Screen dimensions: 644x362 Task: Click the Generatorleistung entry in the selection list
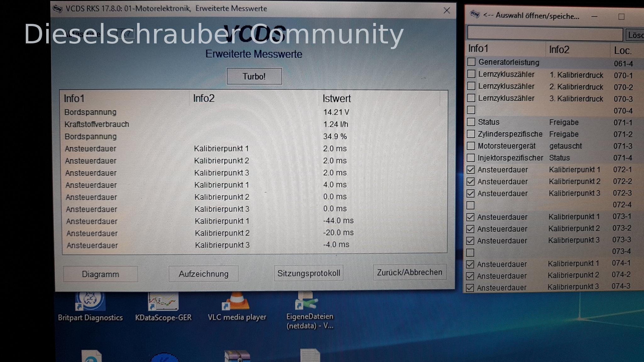(509, 62)
